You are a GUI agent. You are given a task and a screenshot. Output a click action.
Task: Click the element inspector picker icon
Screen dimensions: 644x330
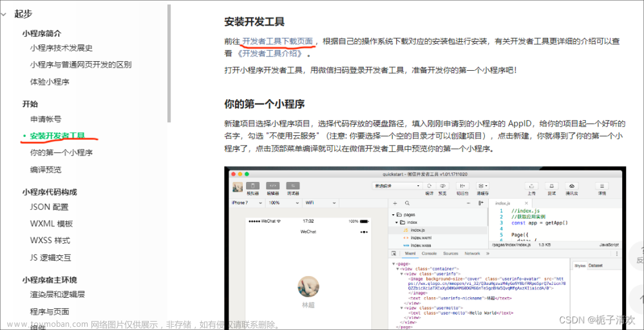tap(393, 253)
